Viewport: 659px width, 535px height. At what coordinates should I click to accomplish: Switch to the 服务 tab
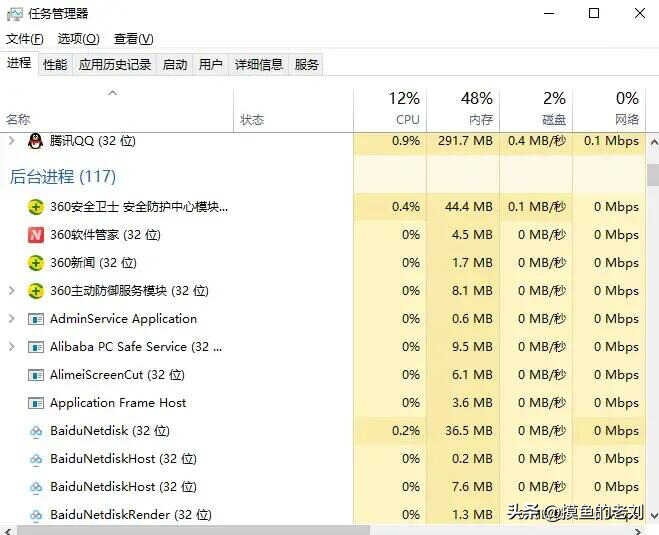coord(306,65)
